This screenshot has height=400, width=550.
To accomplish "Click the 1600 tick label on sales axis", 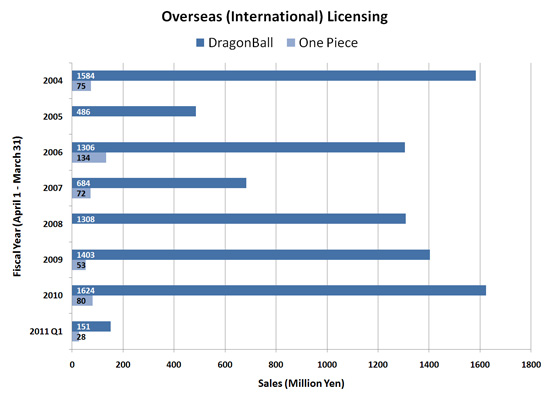I will click(x=480, y=365).
